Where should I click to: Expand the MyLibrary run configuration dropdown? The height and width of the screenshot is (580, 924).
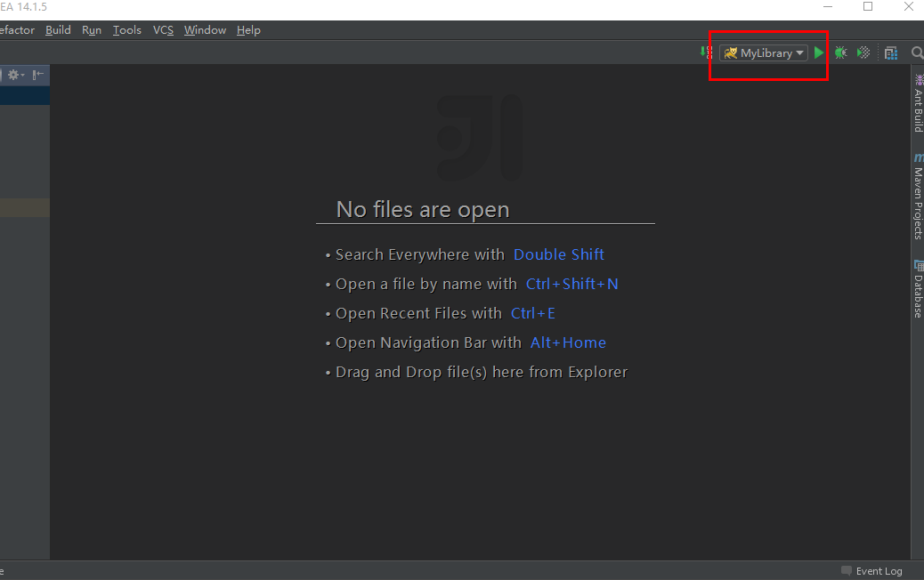(x=764, y=53)
